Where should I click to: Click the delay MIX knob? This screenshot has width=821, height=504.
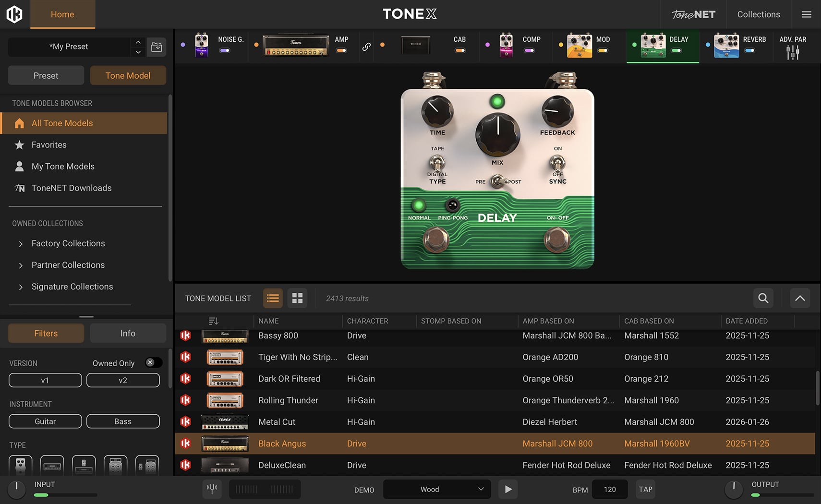click(x=497, y=135)
